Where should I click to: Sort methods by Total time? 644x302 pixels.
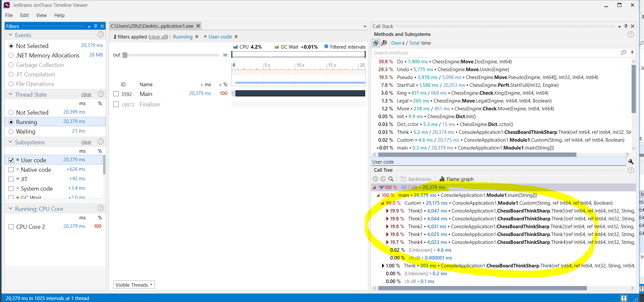[x=414, y=43]
